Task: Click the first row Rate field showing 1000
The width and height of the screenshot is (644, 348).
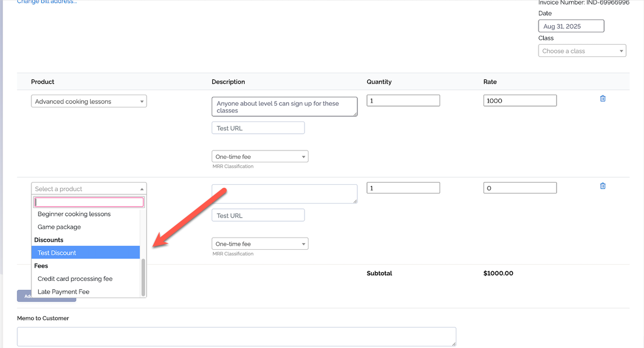Action: pyautogui.click(x=520, y=101)
